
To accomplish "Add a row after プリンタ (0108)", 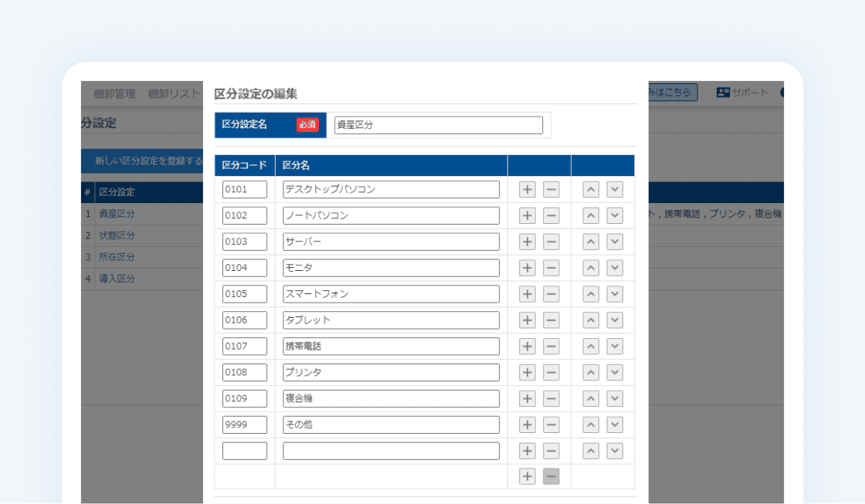I will pyautogui.click(x=527, y=372).
